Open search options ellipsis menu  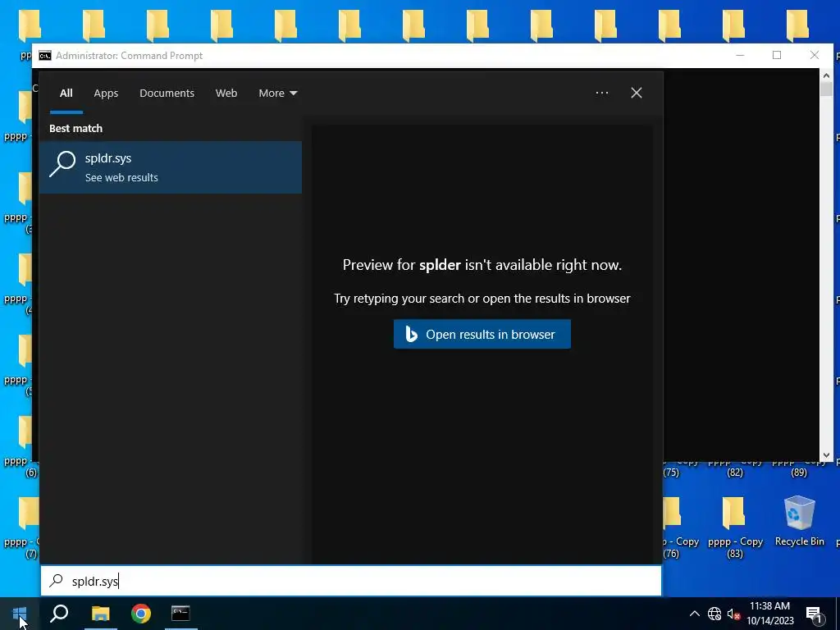pyautogui.click(x=601, y=93)
